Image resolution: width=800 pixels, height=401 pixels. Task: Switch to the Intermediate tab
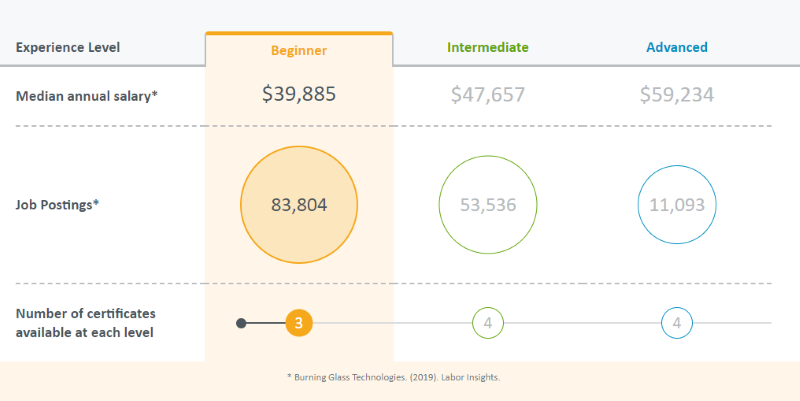[488, 47]
